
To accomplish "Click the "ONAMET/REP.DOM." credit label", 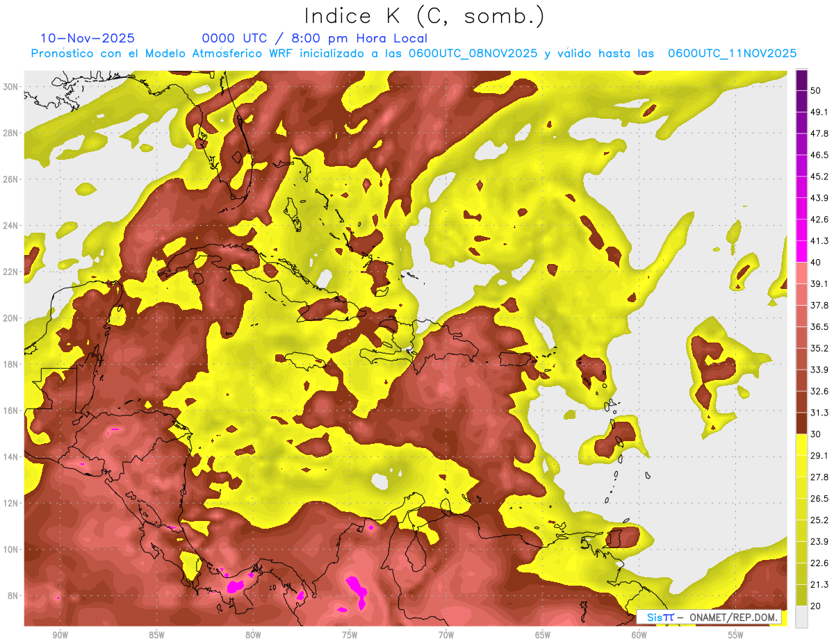I will [734, 617].
